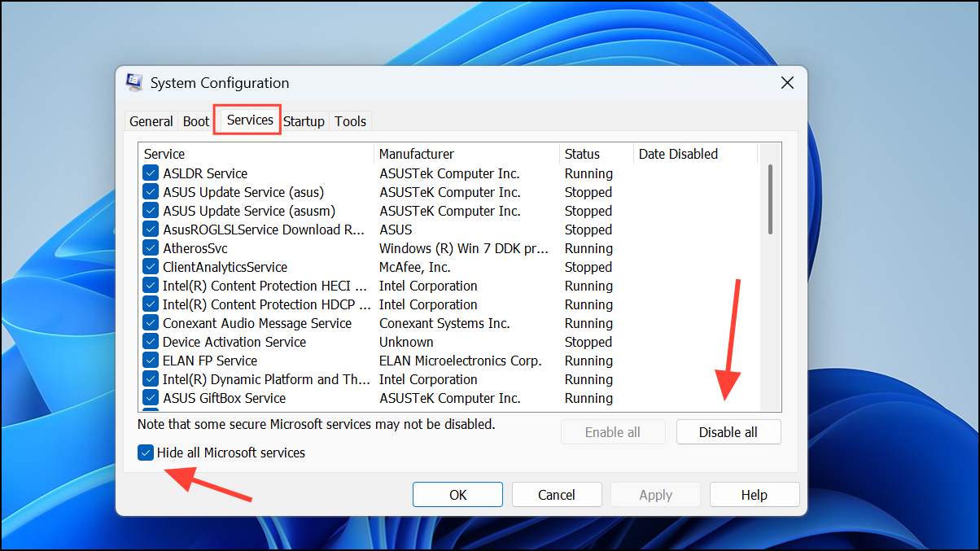
Task: Click the Help button
Action: tap(754, 493)
